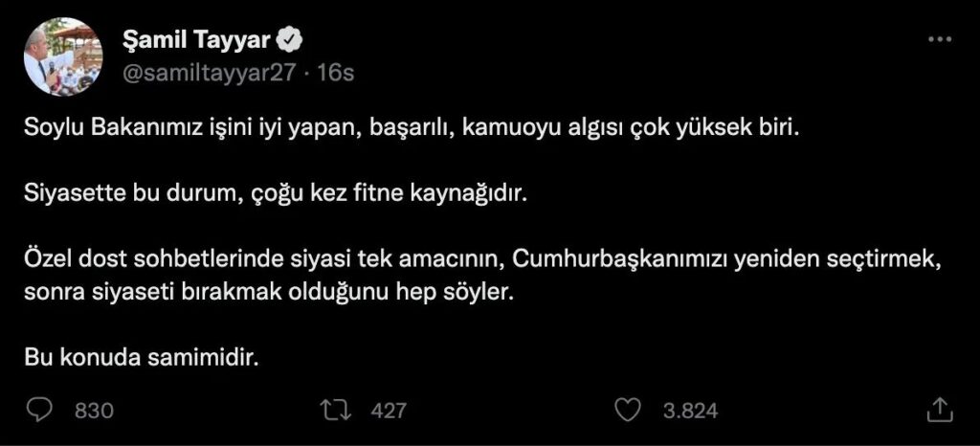The width and height of the screenshot is (980, 446).
Task: Click the display name Şamil Tayyar
Action: point(197,39)
